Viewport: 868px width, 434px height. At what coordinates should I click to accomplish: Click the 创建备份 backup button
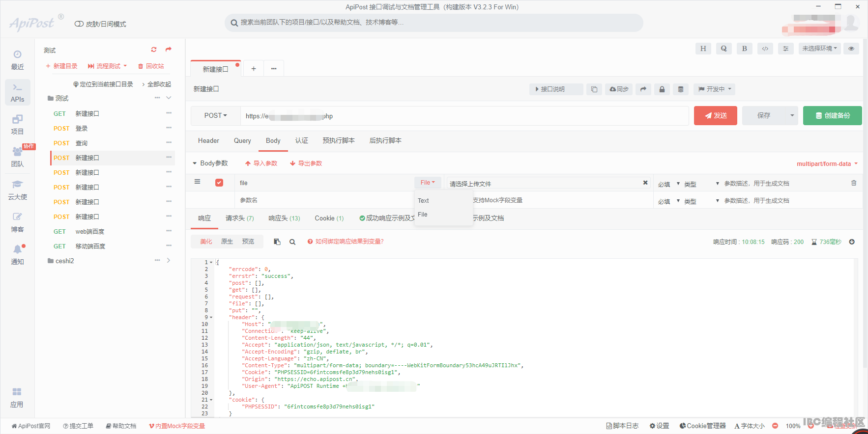click(x=832, y=116)
